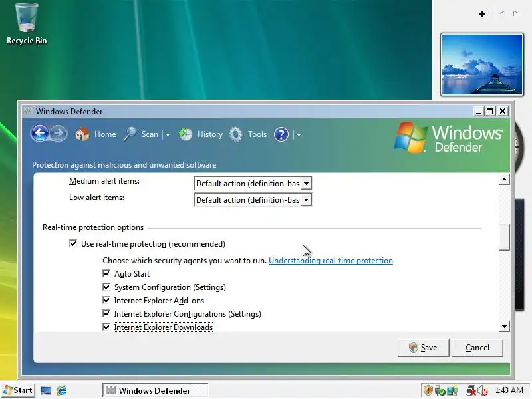
Task: Click the Windows Defender title bar icon
Action: pos(28,110)
